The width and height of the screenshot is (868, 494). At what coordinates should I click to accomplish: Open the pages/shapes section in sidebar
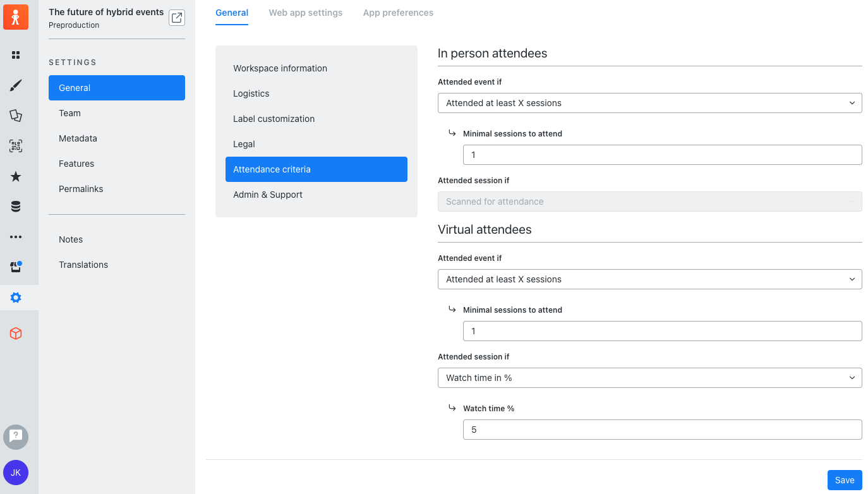(x=15, y=116)
